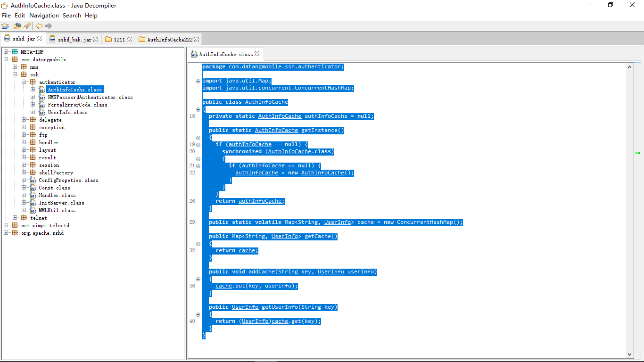Select Handler.class in the tree
Image resolution: width=644 pixels, height=362 pixels.
[x=57, y=195]
